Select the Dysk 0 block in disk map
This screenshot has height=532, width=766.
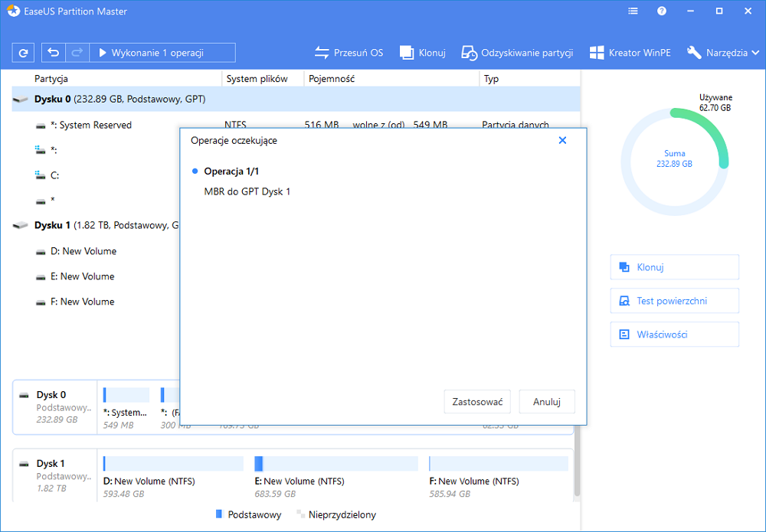[x=54, y=407]
